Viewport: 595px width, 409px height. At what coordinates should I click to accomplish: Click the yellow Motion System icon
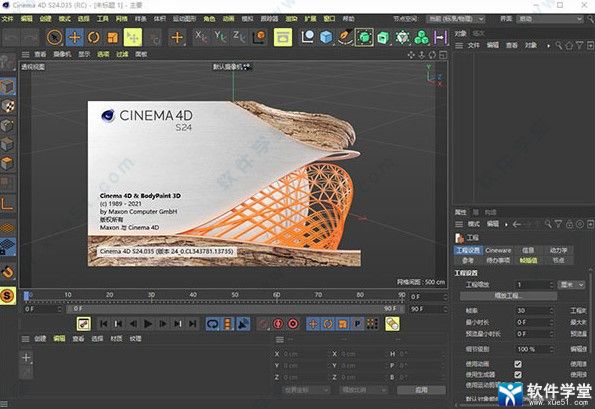[392, 324]
